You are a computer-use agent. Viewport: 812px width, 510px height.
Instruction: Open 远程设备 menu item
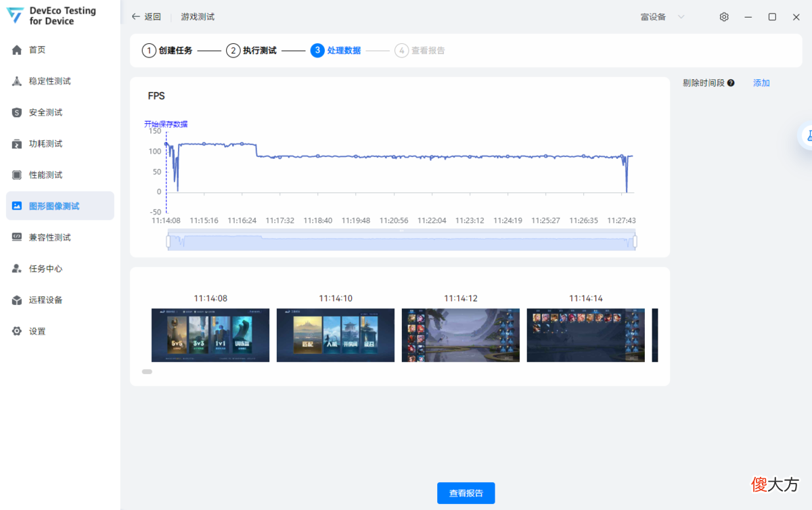(60, 300)
